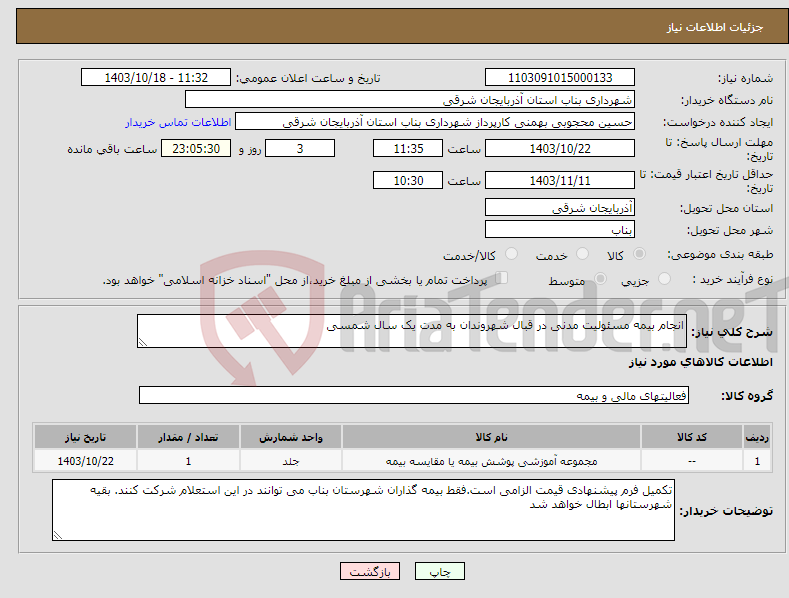Click the گروه کالا field فعالیتهای مالی و بیمه

pyautogui.click(x=414, y=395)
